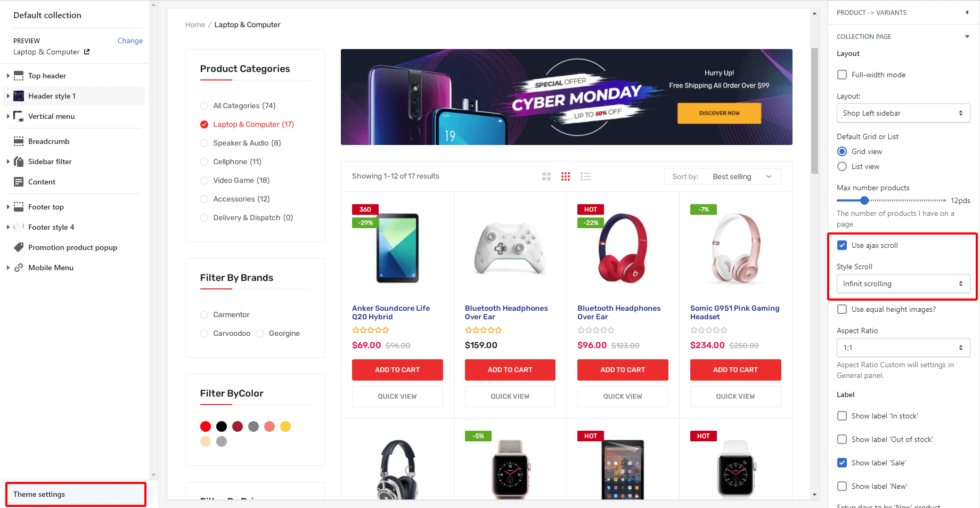Select the three-column grid view icon
This screenshot has width=980, height=508.
(x=566, y=176)
